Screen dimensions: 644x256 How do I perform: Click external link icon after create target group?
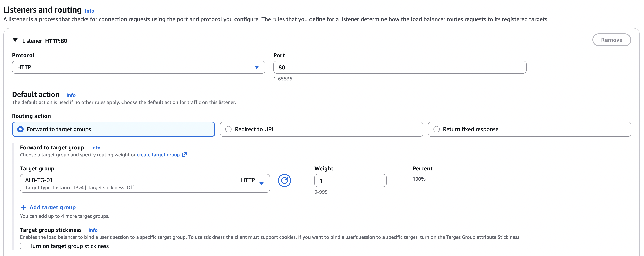pos(184,155)
